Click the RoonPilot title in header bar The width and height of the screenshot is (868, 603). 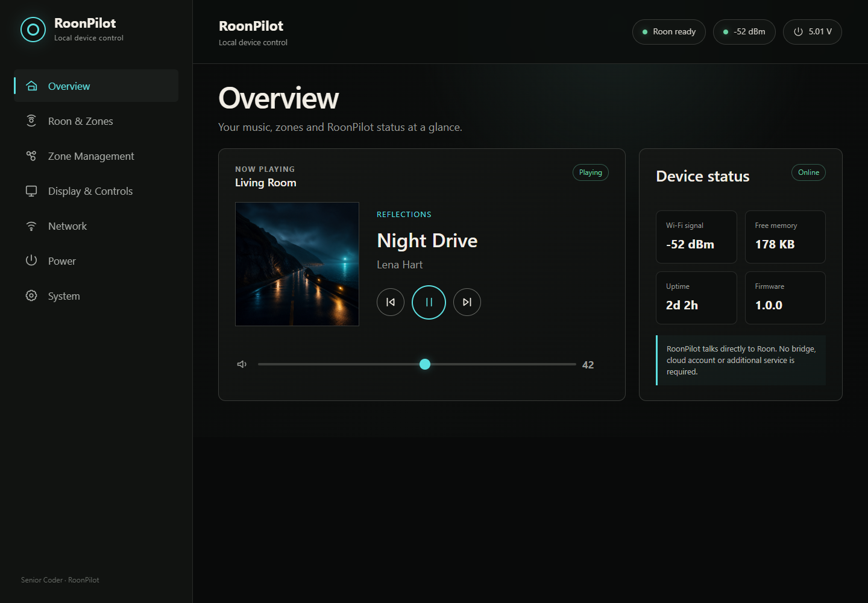(251, 26)
